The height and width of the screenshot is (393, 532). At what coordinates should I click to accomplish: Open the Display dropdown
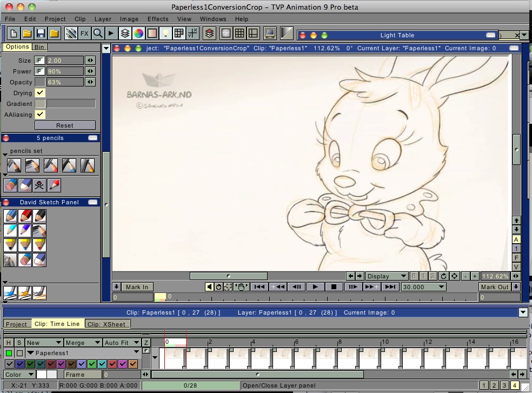tap(387, 276)
